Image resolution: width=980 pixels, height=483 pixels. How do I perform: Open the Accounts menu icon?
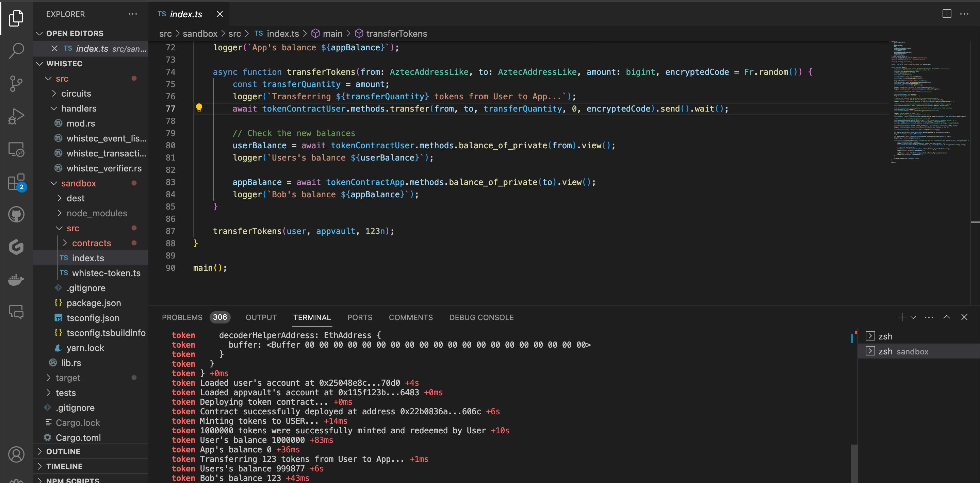16,454
